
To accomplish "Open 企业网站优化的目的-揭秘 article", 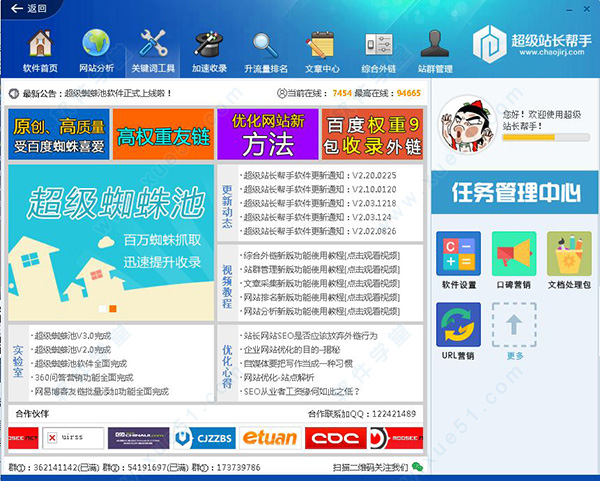I will point(292,350).
